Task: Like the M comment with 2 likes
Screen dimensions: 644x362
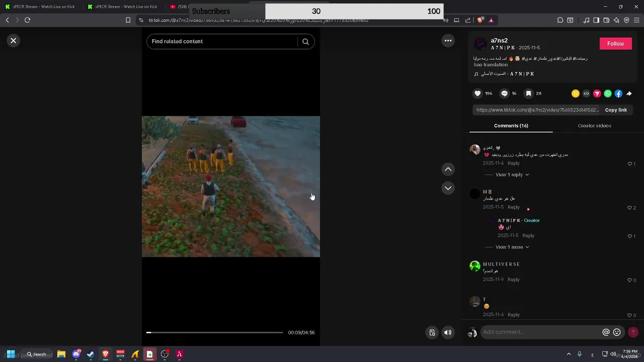Action: [x=629, y=208]
